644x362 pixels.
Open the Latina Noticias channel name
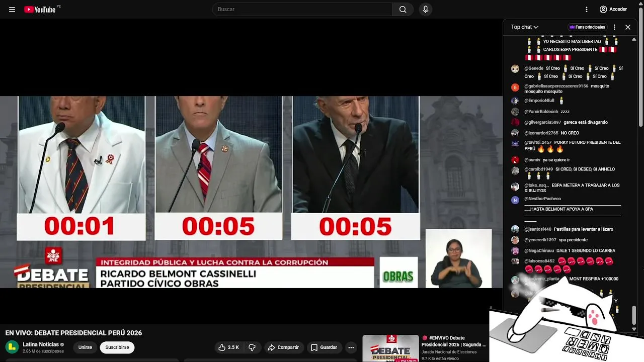(x=41, y=344)
